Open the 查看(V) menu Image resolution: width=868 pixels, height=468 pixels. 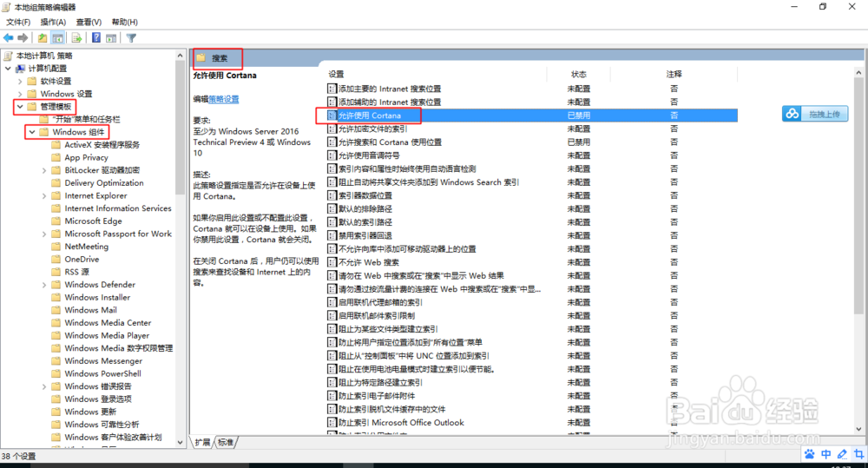89,23
